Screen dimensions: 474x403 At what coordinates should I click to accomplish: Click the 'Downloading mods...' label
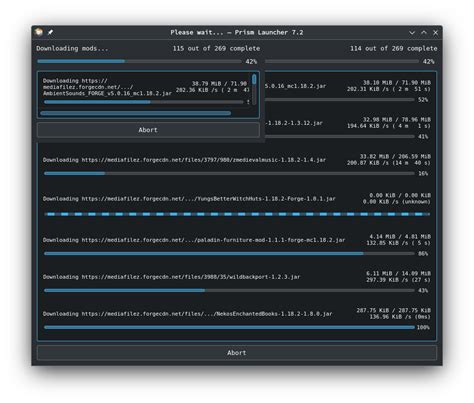(x=72, y=48)
